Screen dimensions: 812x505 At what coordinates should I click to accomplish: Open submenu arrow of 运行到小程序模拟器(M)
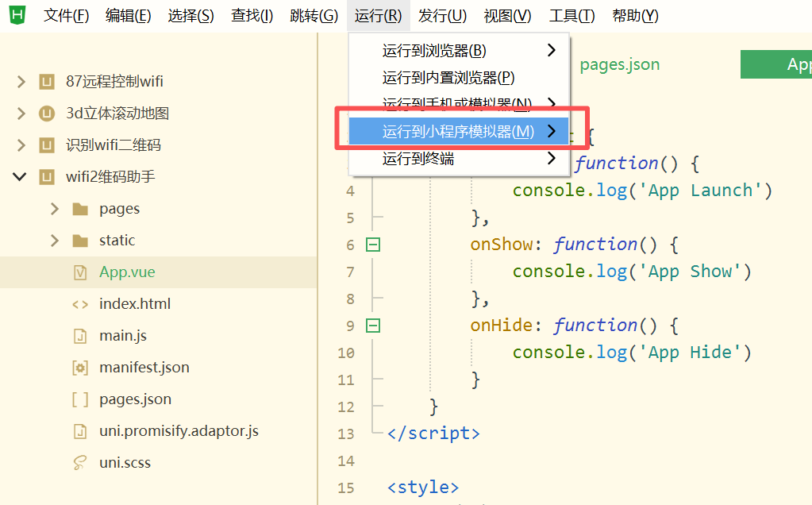pos(552,132)
